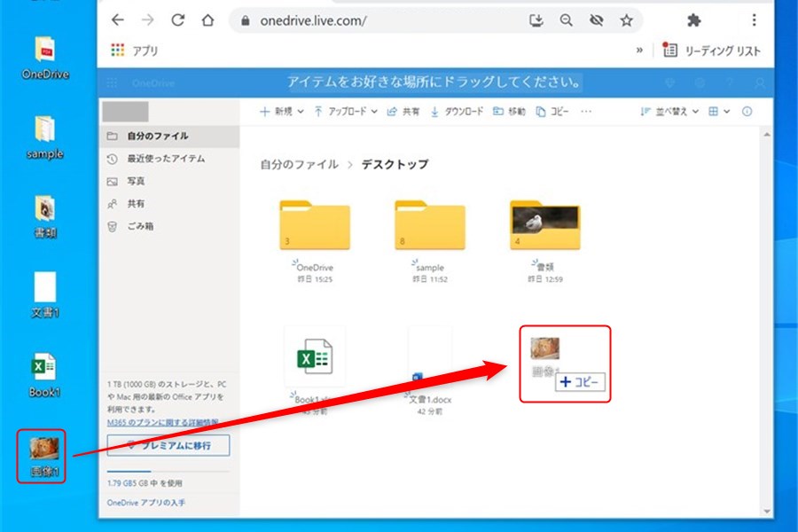This screenshot has height=532, width=798.
Task: Click the プレミアムに移行 button
Action: (168, 445)
